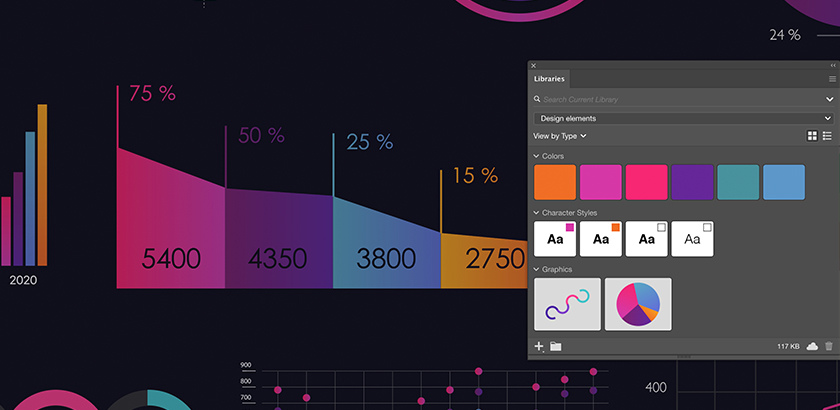The width and height of the screenshot is (840, 410).
Task: Click the 24 % label at top right
Action: [785, 35]
